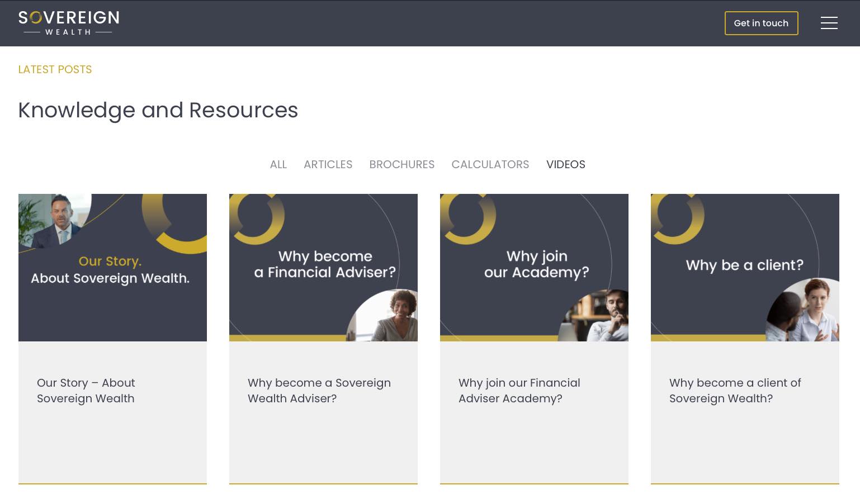
Task: Click Why join our Financial Adviser Academy link
Action: pos(519,391)
